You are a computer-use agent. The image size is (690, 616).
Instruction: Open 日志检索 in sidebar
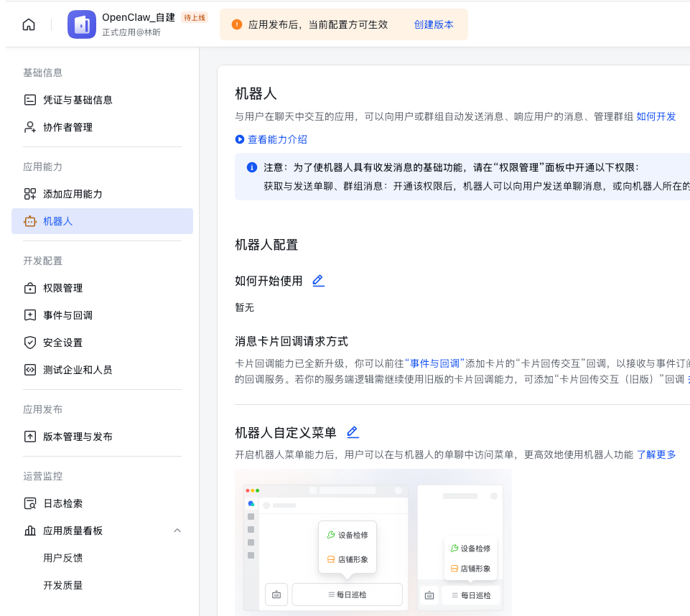pyautogui.click(x=62, y=503)
